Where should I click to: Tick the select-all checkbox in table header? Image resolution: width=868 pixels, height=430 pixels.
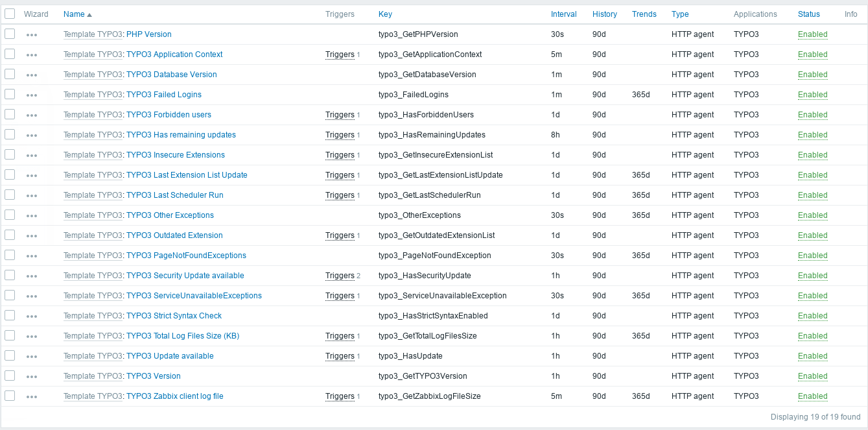(10, 14)
